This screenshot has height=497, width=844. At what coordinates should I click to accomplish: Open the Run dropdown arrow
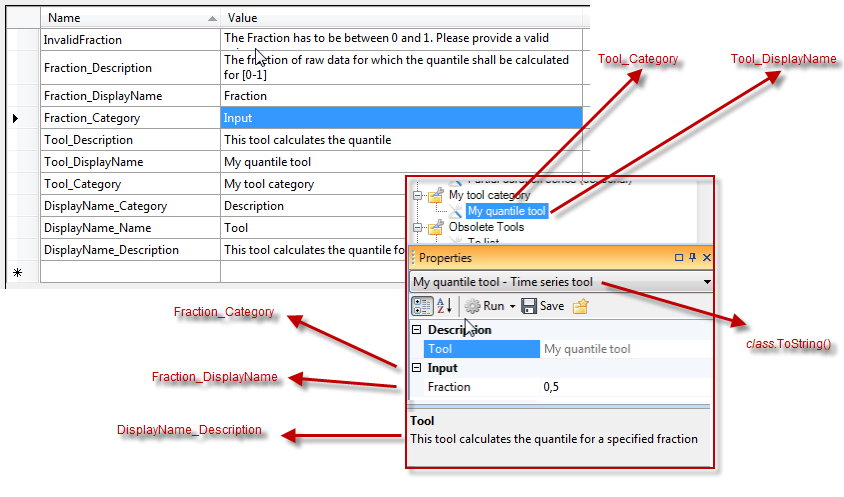point(513,307)
